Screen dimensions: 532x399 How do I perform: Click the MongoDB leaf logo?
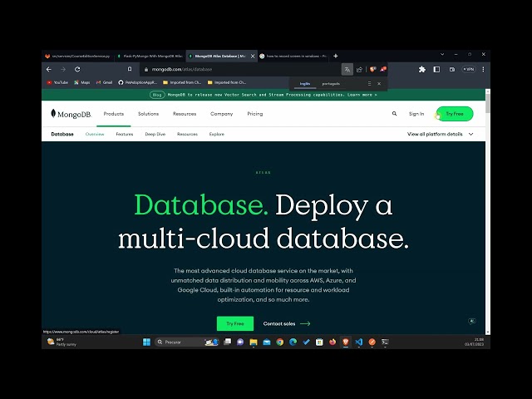(71, 114)
